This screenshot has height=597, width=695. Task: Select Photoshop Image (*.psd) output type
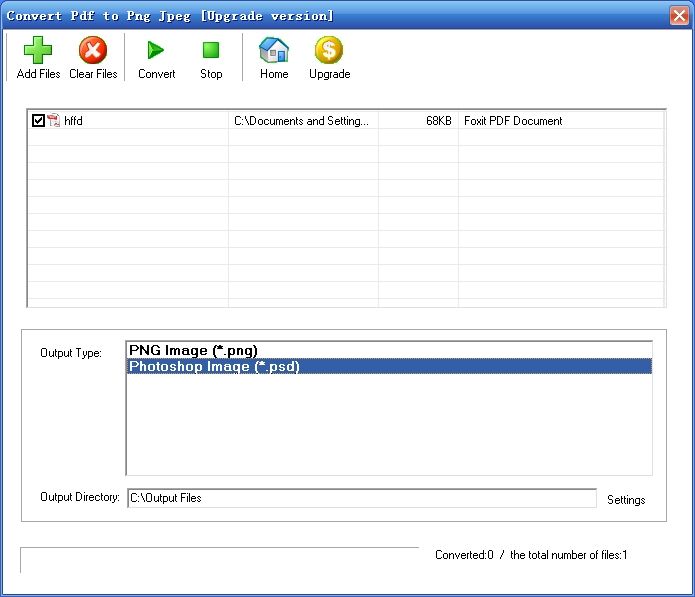(214, 366)
